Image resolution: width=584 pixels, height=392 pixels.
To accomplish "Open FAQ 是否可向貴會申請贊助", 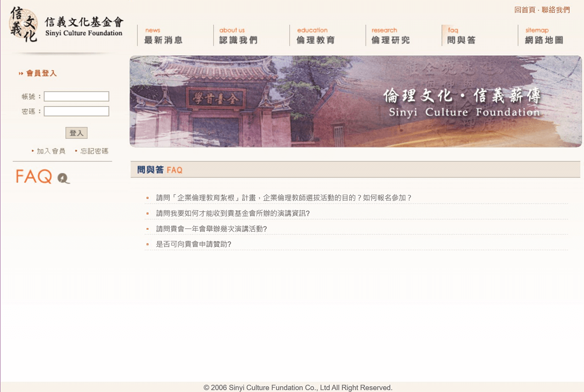I will pos(193,244).
